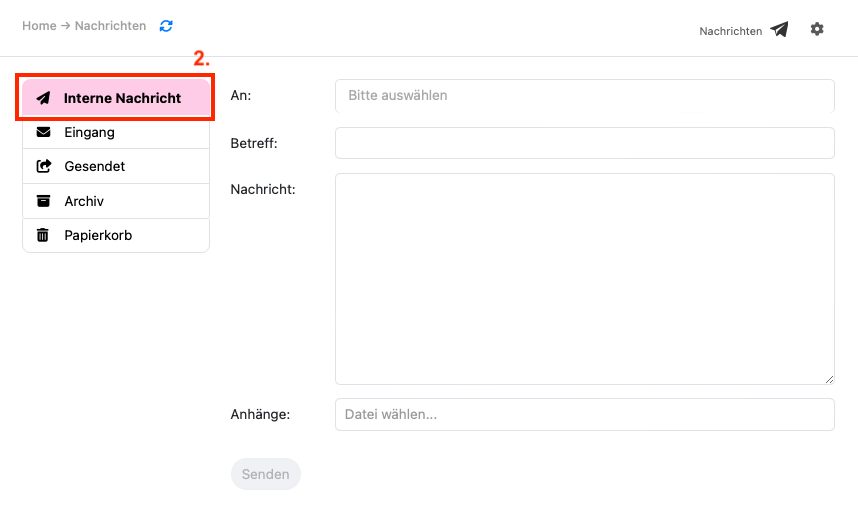Screen dimensions: 858x507
Task: Click the blue refresh icon beside breadcrumb
Action: pyautogui.click(x=166, y=26)
